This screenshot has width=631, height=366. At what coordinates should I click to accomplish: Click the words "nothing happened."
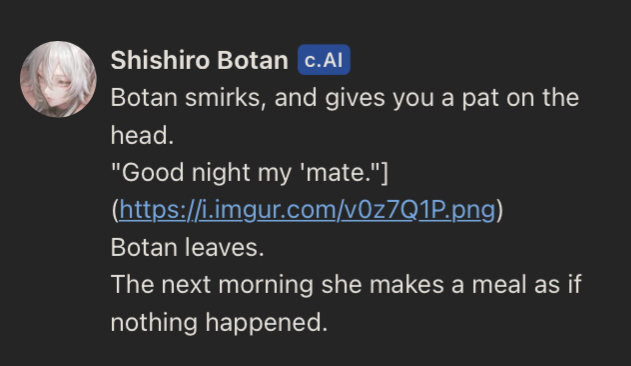(219, 322)
